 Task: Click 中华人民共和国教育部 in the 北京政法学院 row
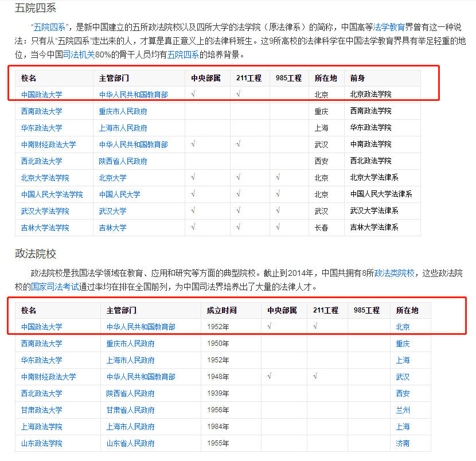pyautogui.click(x=134, y=95)
